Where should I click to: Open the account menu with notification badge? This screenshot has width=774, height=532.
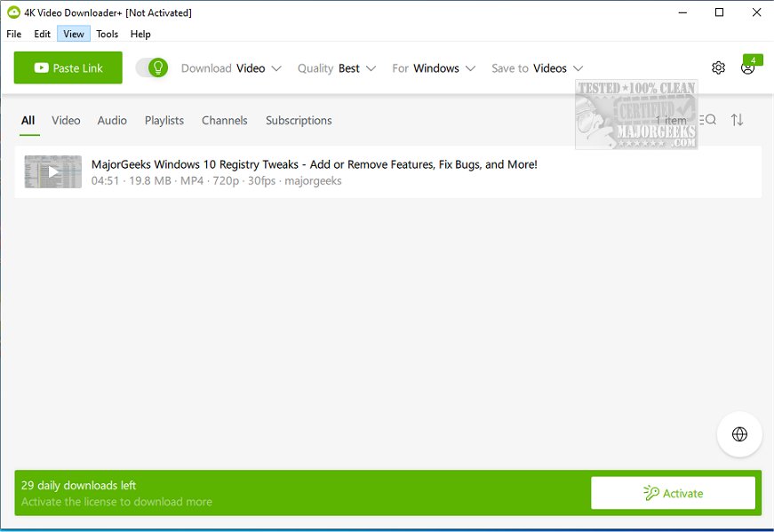pos(748,67)
